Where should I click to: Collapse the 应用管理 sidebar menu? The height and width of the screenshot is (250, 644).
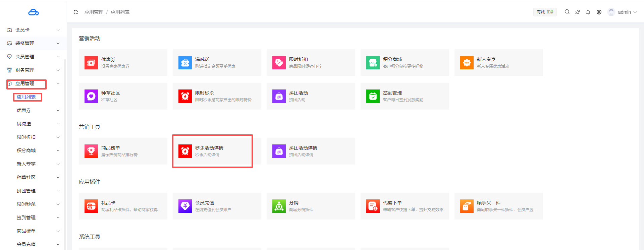pyautogui.click(x=33, y=83)
